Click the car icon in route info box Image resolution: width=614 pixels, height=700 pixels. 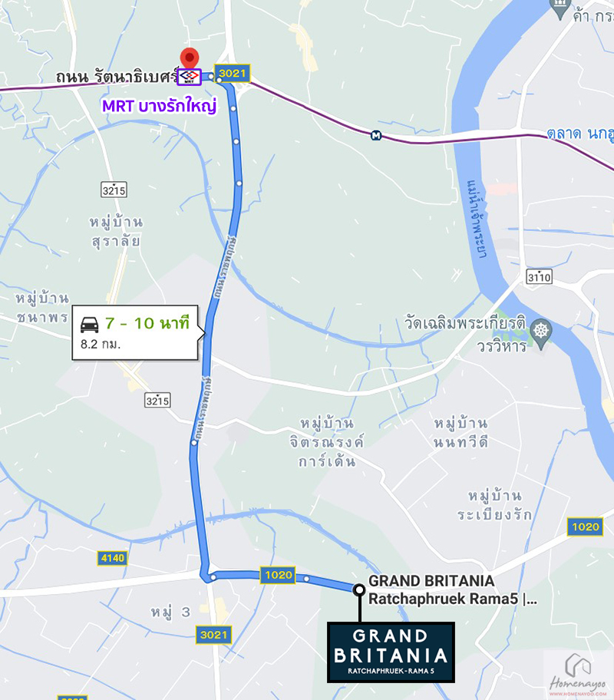pos(89,325)
